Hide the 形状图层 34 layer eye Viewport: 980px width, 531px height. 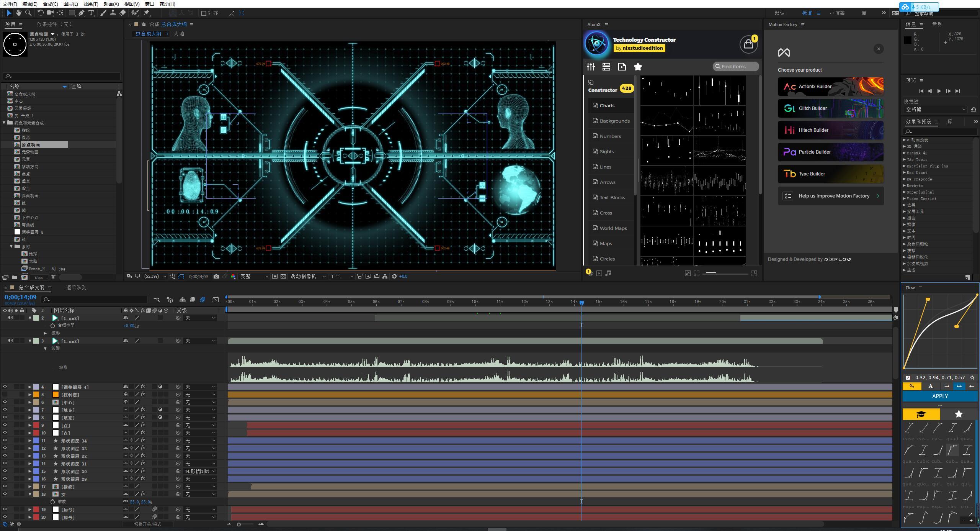(5, 441)
